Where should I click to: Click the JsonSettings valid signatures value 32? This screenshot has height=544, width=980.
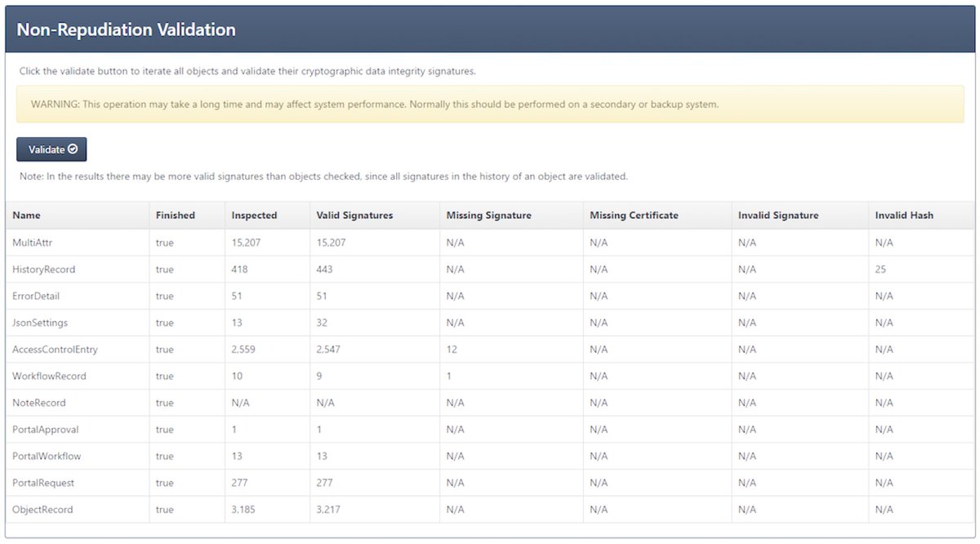[322, 323]
